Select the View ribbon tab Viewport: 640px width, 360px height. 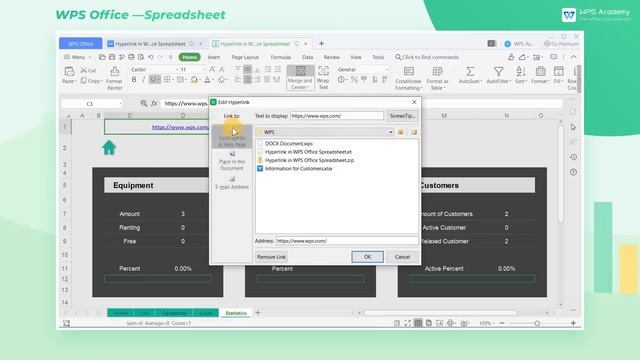tap(356, 57)
